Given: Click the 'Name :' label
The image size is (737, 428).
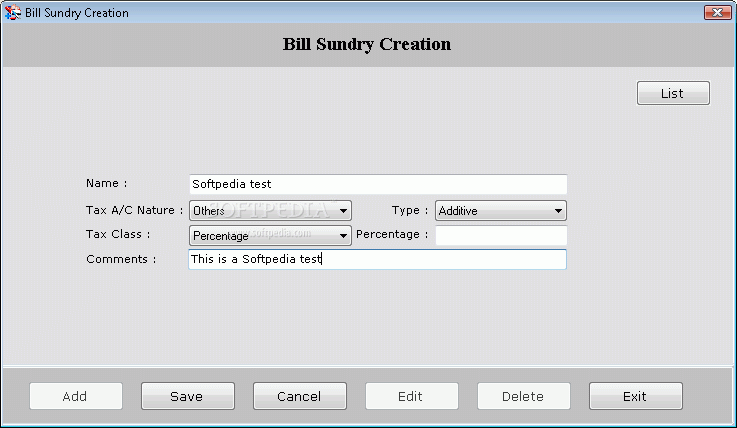Looking at the screenshot, I should point(106,183).
